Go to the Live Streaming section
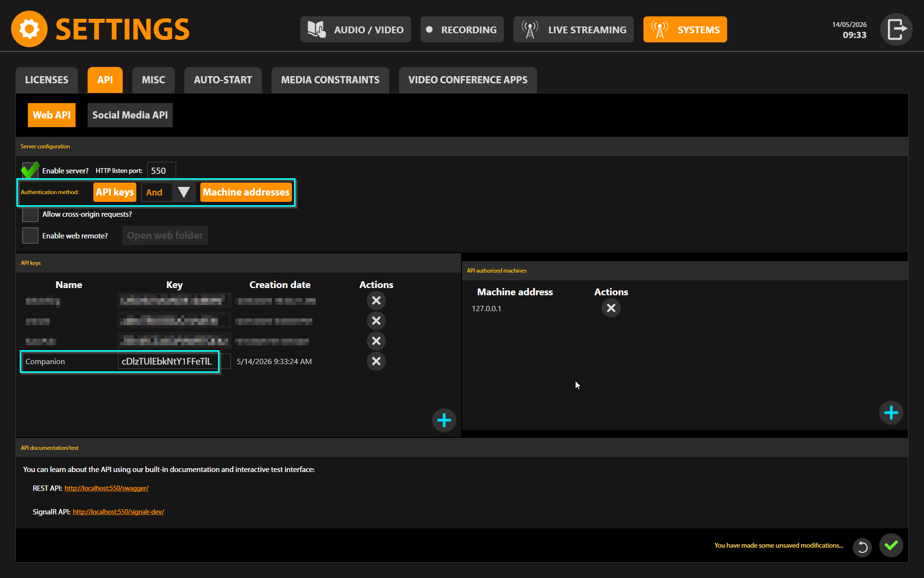 (x=573, y=29)
